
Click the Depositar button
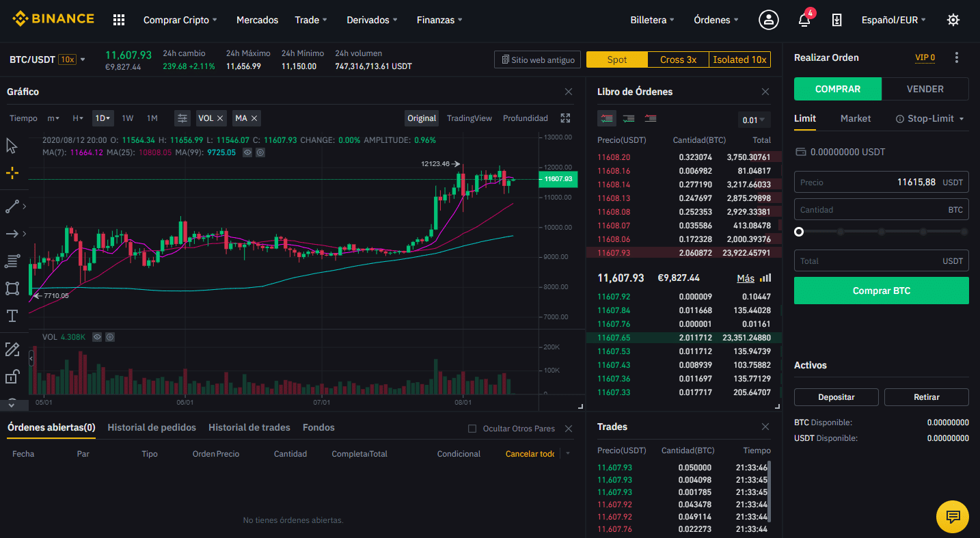pyautogui.click(x=836, y=397)
